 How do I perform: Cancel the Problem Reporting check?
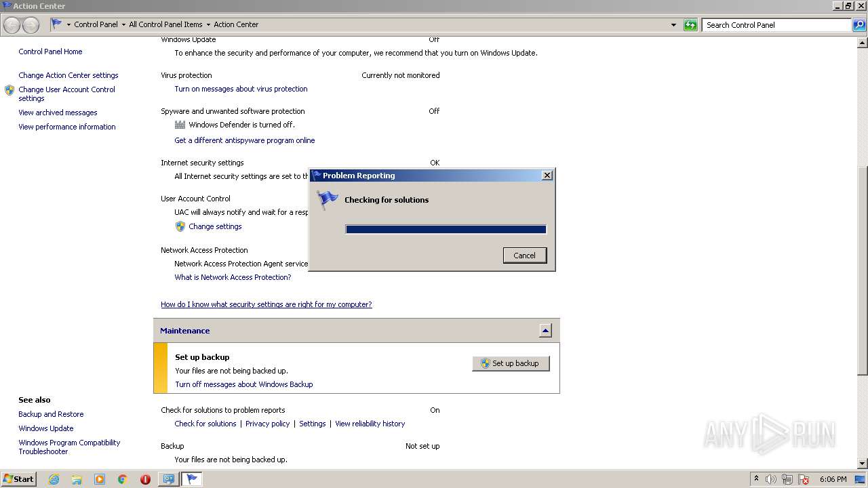point(525,256)
